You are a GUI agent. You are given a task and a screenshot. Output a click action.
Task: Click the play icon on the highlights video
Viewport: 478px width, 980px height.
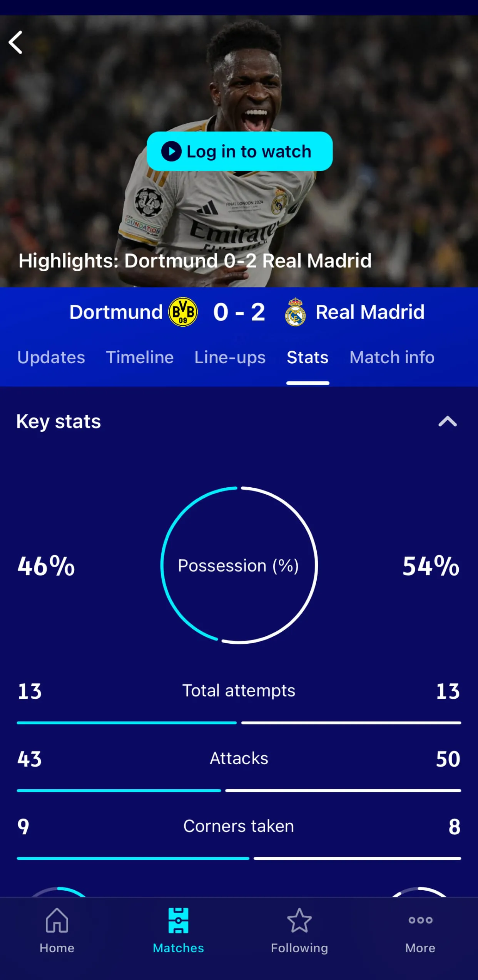(171, 151)
